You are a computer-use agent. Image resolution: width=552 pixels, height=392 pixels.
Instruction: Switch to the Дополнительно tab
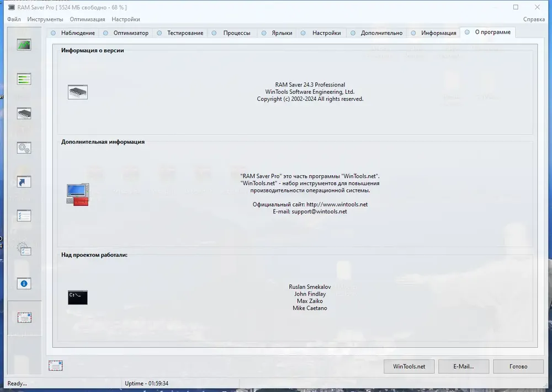pos(376,33)
